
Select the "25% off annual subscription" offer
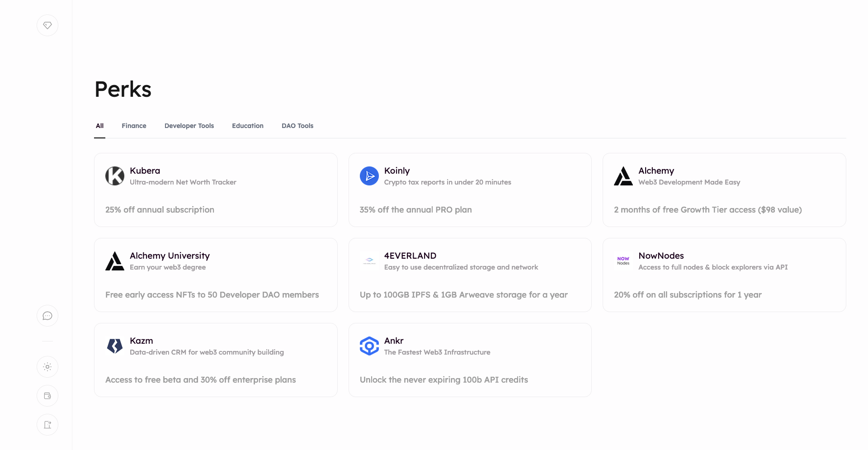click(x=160, y=210)
